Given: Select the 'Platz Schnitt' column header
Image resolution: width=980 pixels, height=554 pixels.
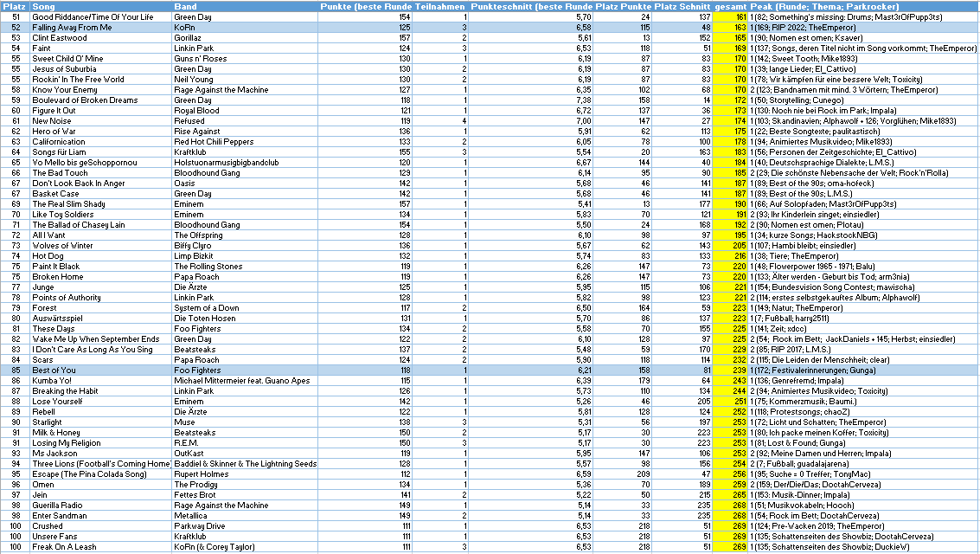Looking at the screenshot, I should [682, 6].
